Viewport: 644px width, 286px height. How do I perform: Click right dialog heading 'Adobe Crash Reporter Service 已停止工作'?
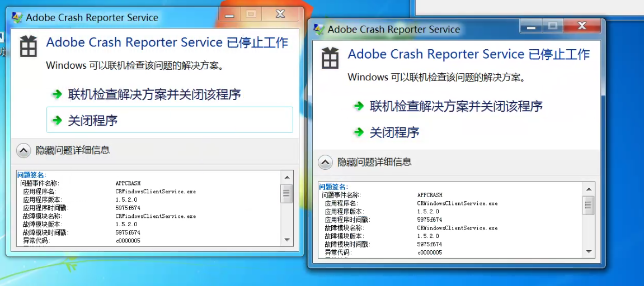click(469, 55)
